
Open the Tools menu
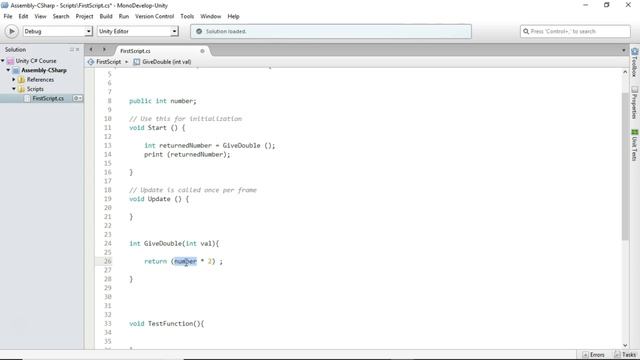(187, 16)
